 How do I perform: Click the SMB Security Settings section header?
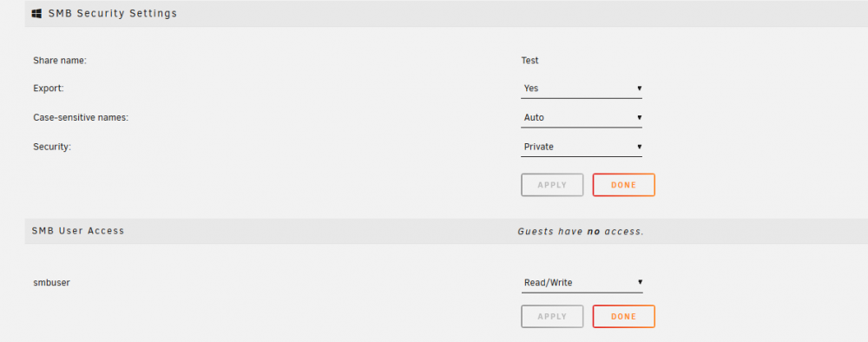pos(112,14)
